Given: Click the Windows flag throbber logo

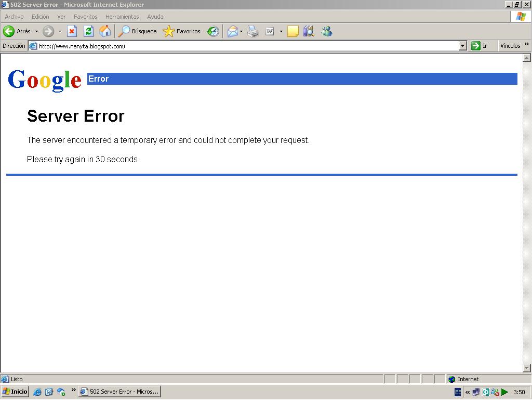Looking at the screenshot, I should pos(521,17).
